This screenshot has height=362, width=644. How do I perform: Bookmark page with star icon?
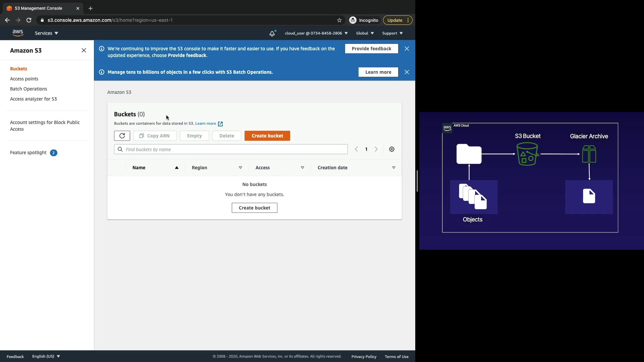coord(339,20)
